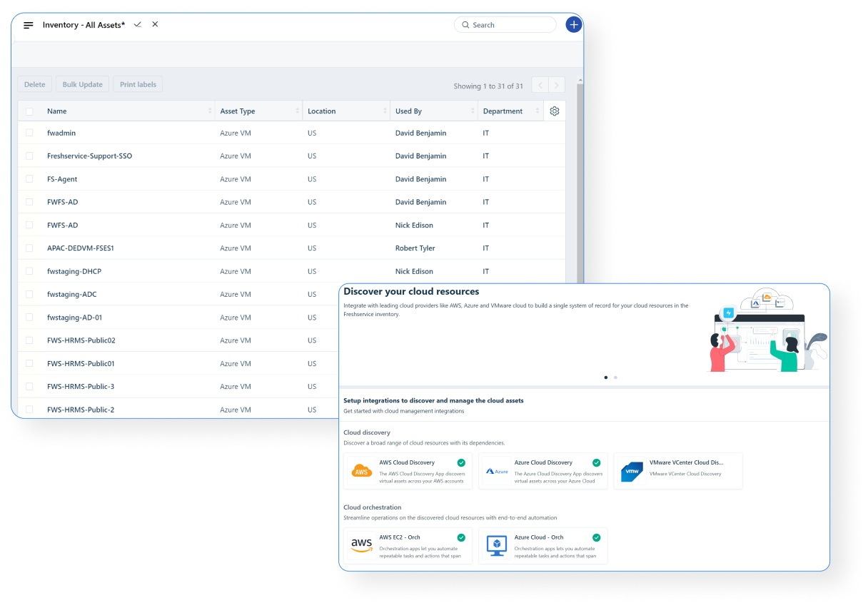Tick the checkbox for fwadmin row
The height and width of the screenshot is (608, 868).
29,133
